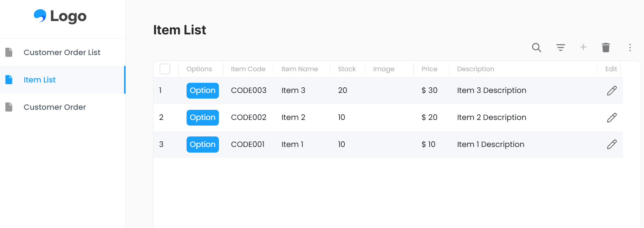Viewport: 644px width, 228px height.
Task: Toggle the select-all checkbox in table header
Action: [x=165, y=69]
